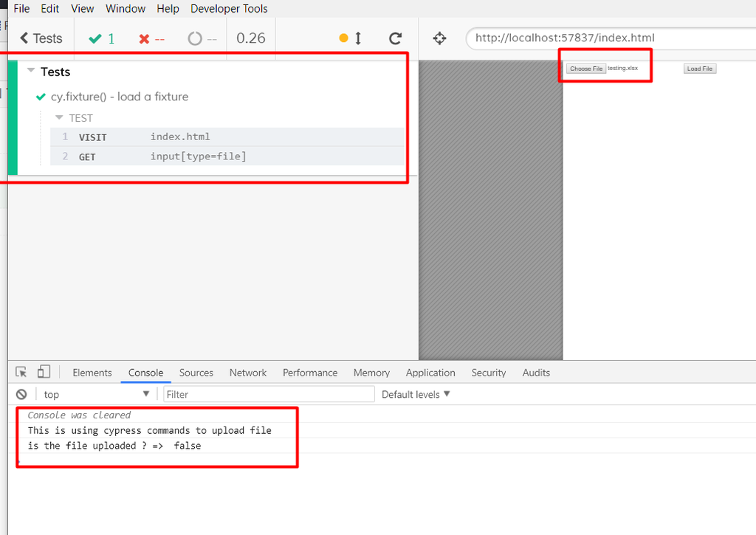Open the selector playground crosshair icon
The image size is (756, 535).
coord(439,38)
